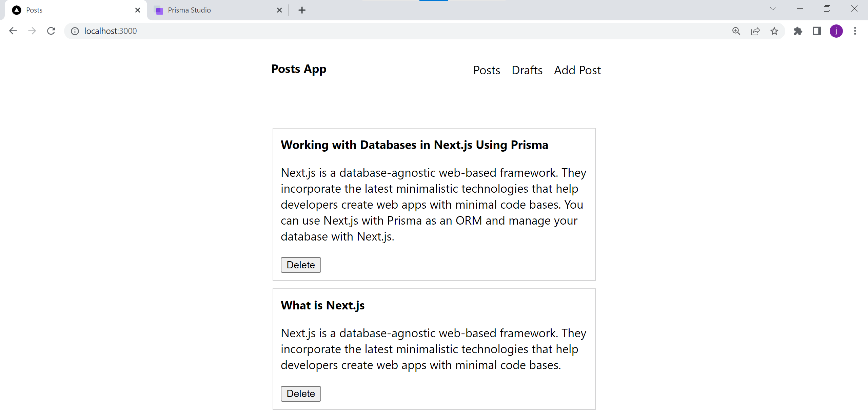Screen dimensions: 868x420
Task: Click the zoom magnifier icon in address bar
Action: [x=736, y=31]
